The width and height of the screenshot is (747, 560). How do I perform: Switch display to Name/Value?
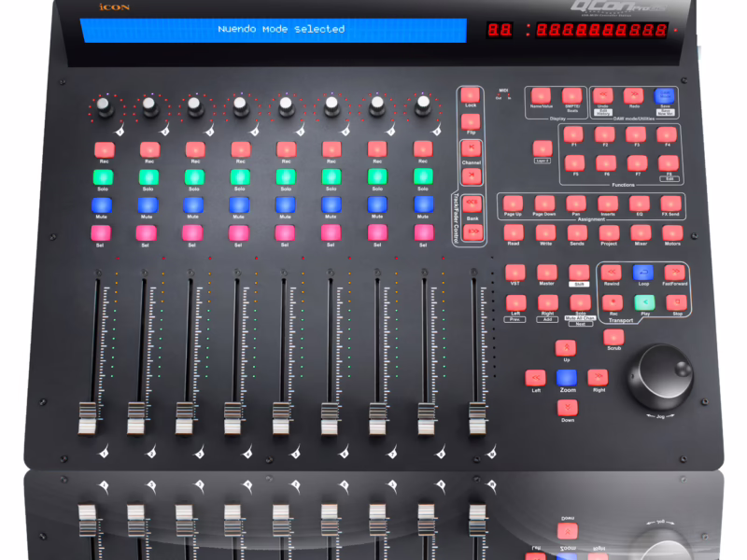541,96
